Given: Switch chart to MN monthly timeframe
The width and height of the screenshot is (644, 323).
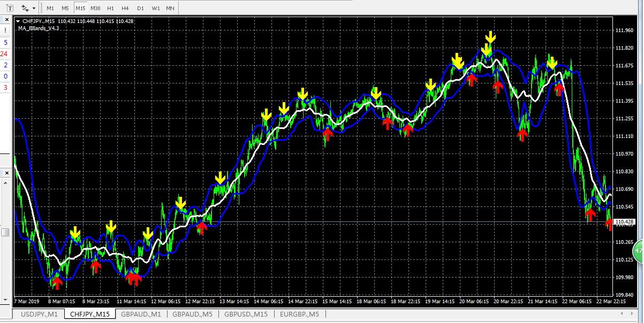Looking at the screenshot, I should click(x=170, y=9).
